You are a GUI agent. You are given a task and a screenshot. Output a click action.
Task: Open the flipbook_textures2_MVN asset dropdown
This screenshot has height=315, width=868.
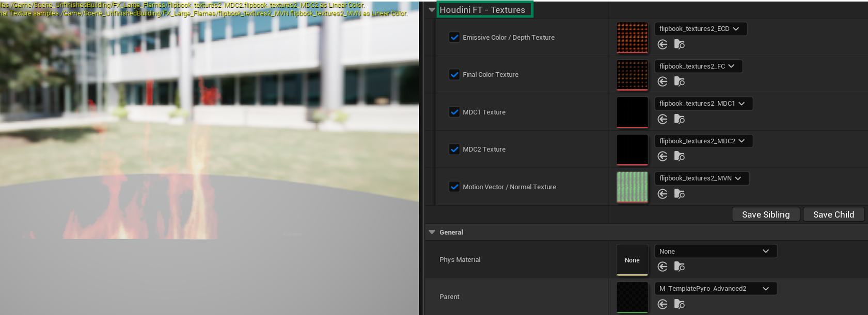coord(702,178)
